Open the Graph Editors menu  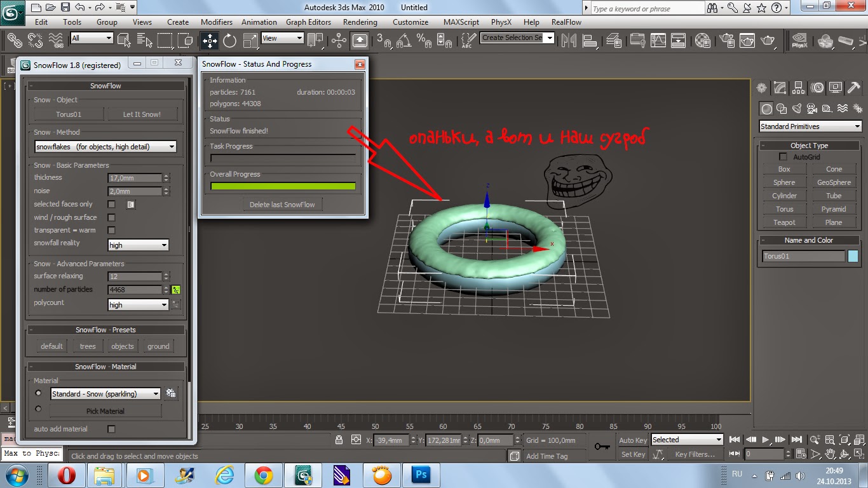point(309,22)
